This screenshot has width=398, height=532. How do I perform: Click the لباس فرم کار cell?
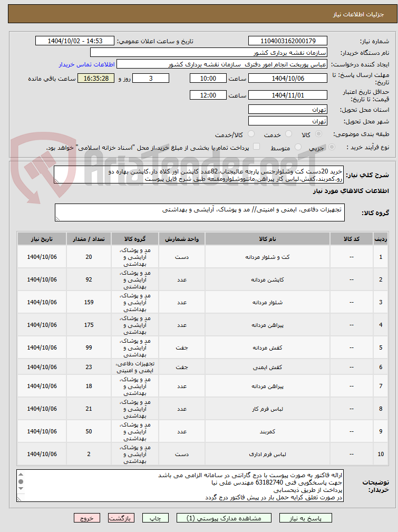point(267,409)
